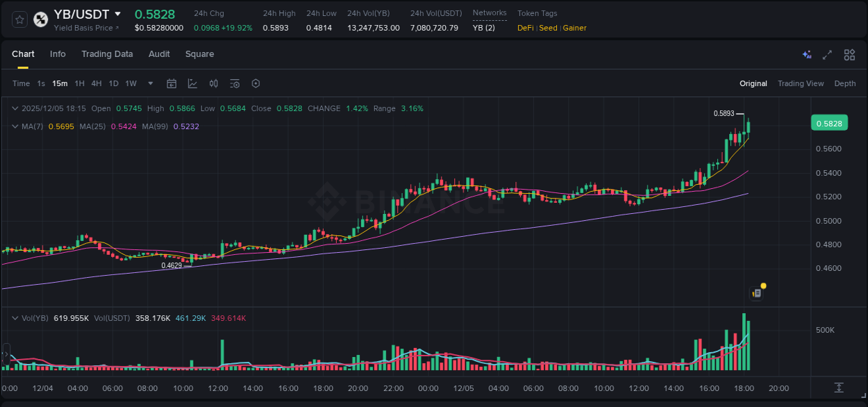Screen dimensions: 868x407
Task: Collapse the OHLC info row chevron
Action: click(x=15, y=108)
